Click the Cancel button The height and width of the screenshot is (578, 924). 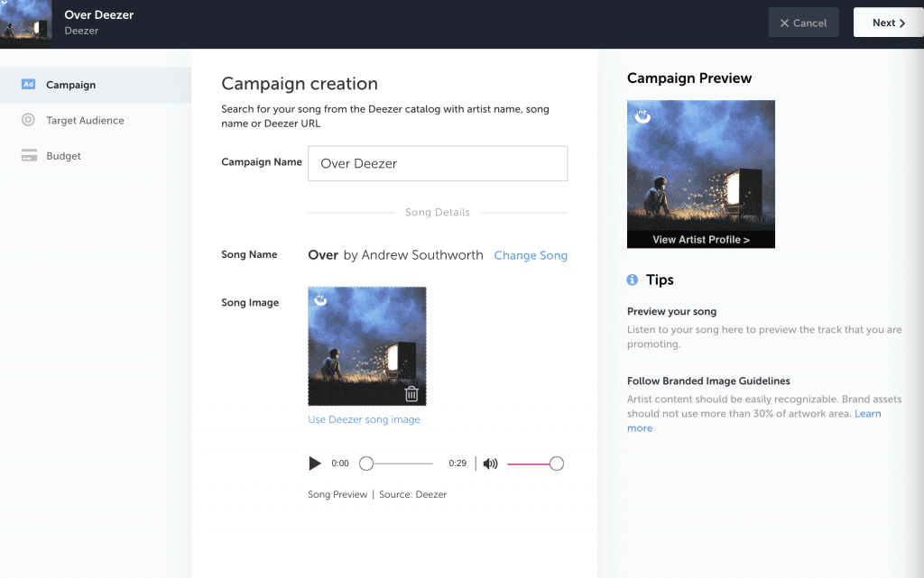click(803, 23)
